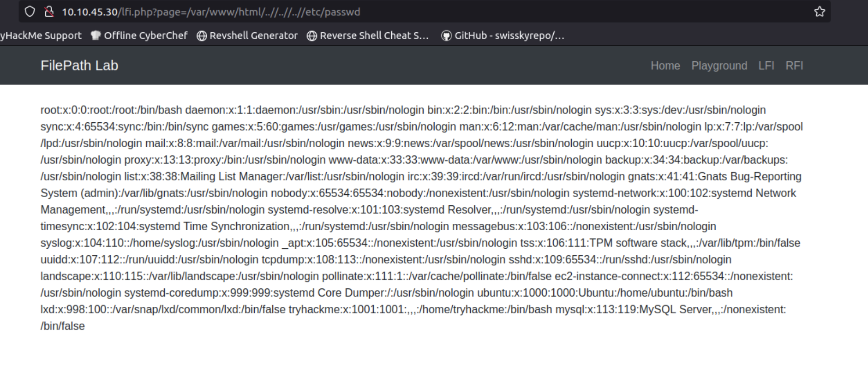868x377 pixels.
Task: Click the insecure connection padlock icon
Action: tap(49, 12)
